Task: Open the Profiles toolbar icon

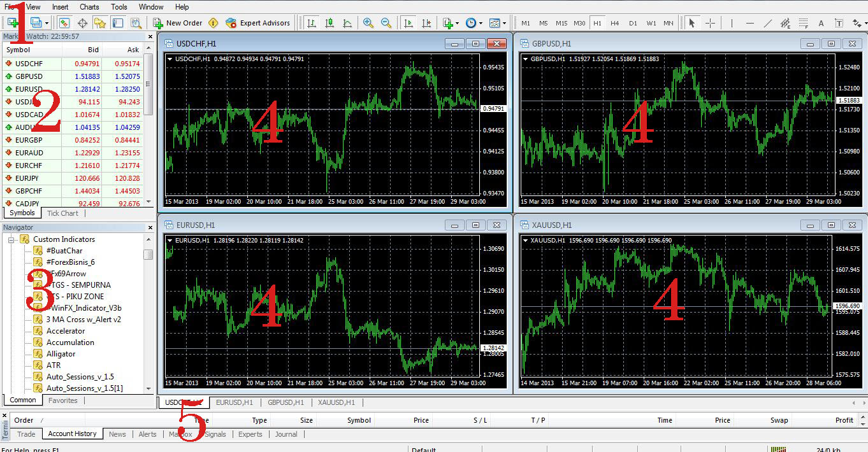Action: (x=36, y=23)
